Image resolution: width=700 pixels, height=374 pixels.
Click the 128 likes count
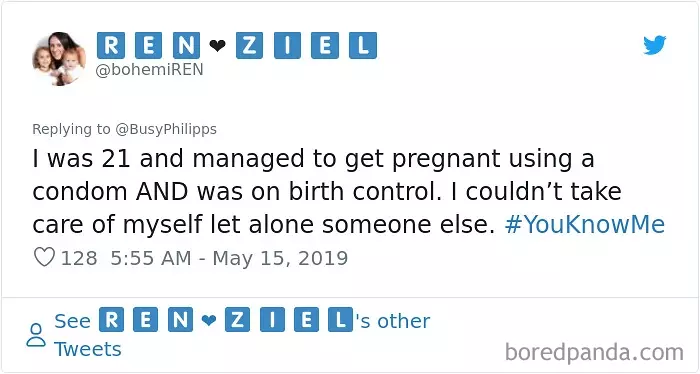(79, 258)
